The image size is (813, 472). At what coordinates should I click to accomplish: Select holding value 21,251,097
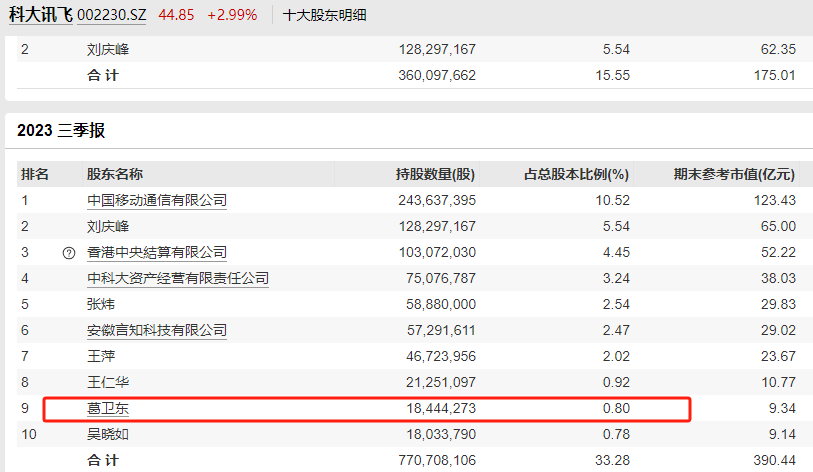pos(441,382)
